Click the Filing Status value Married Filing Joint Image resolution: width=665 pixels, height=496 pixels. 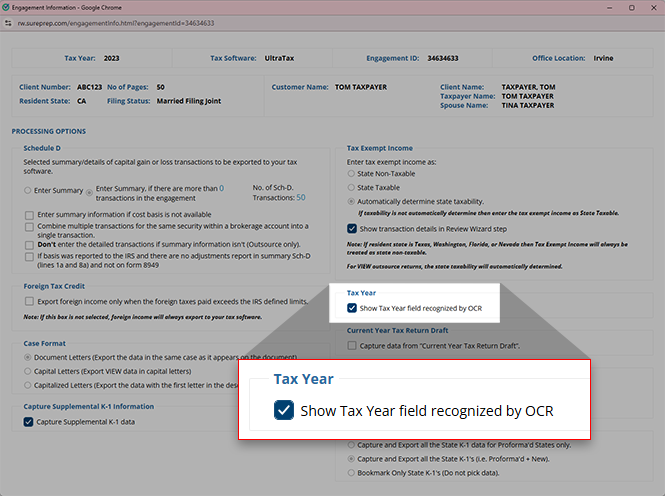coord(189,101)
